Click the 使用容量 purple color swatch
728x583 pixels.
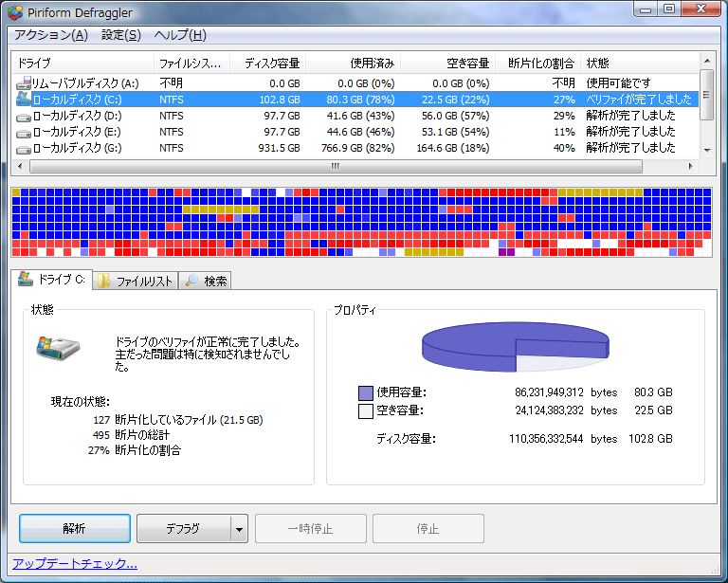(366, 393)
